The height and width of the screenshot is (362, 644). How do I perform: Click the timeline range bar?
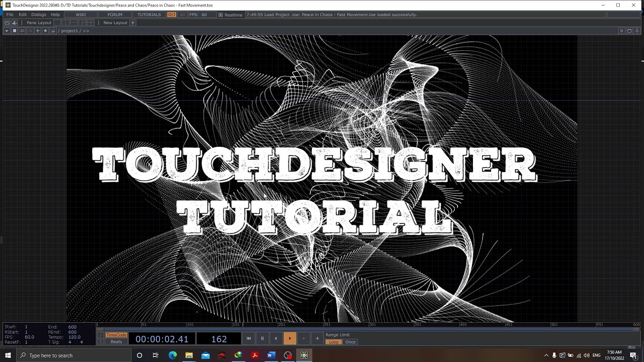(368, 329)
